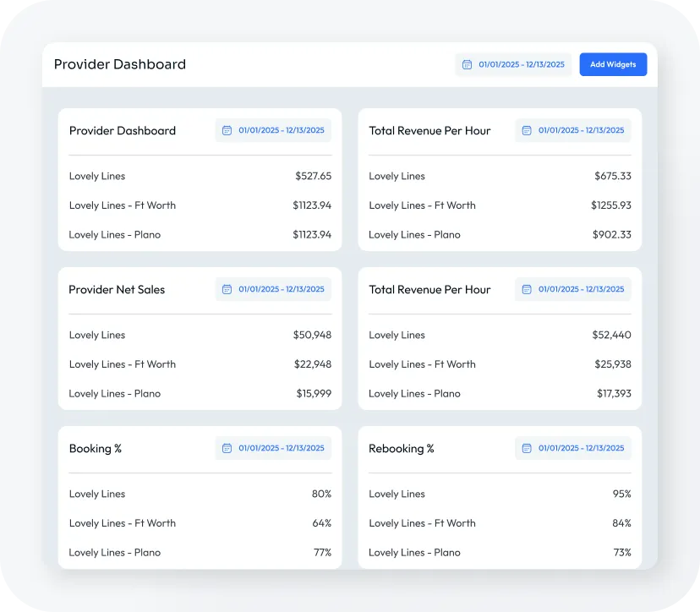
Task: Open the header date range picker
Action: [x=514, y=64]
